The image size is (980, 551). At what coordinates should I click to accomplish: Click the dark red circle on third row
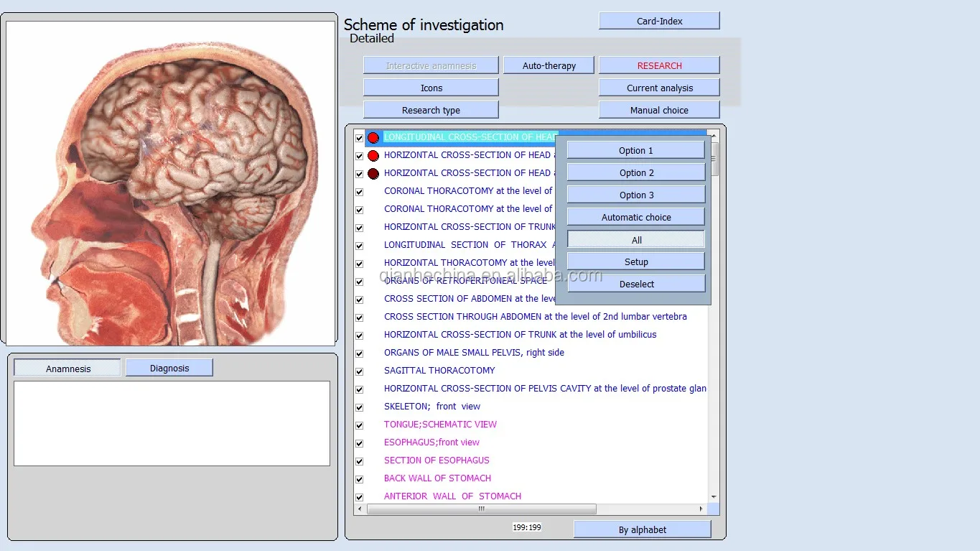pyautogui.click(x=373, y=173)
